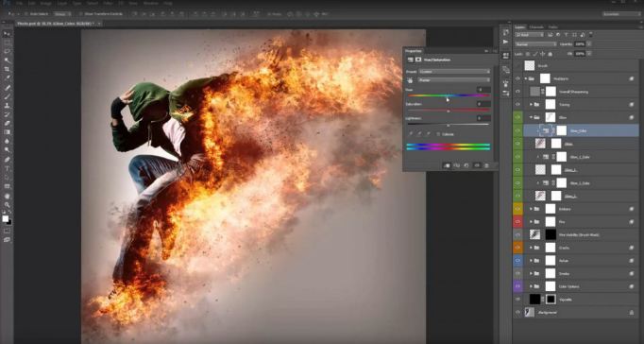This screenshot has width=644, height=344.
Task: Open the Actions panel play icon
Action: tap(505, 42)
